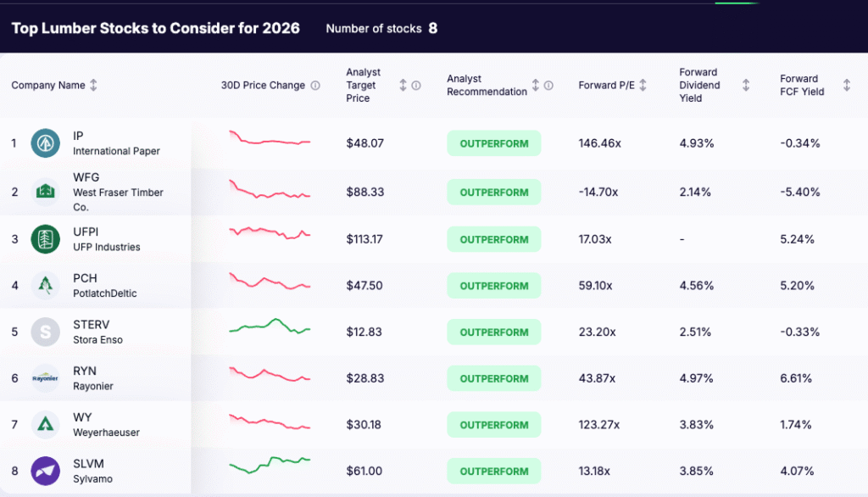Click the Weyerhaeuser triangle logo
This screenshot has width=868, height=497.
pyautogui.click(x=45, y=424)
